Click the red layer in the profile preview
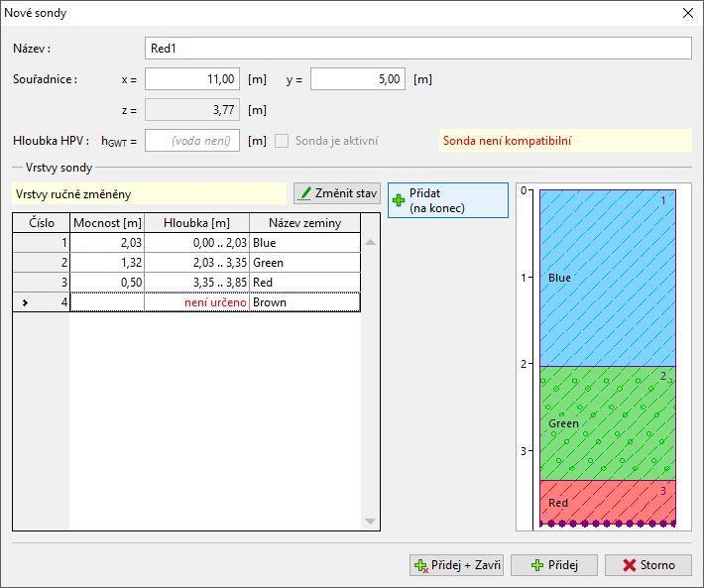The image size is (704, 588). 608,502
